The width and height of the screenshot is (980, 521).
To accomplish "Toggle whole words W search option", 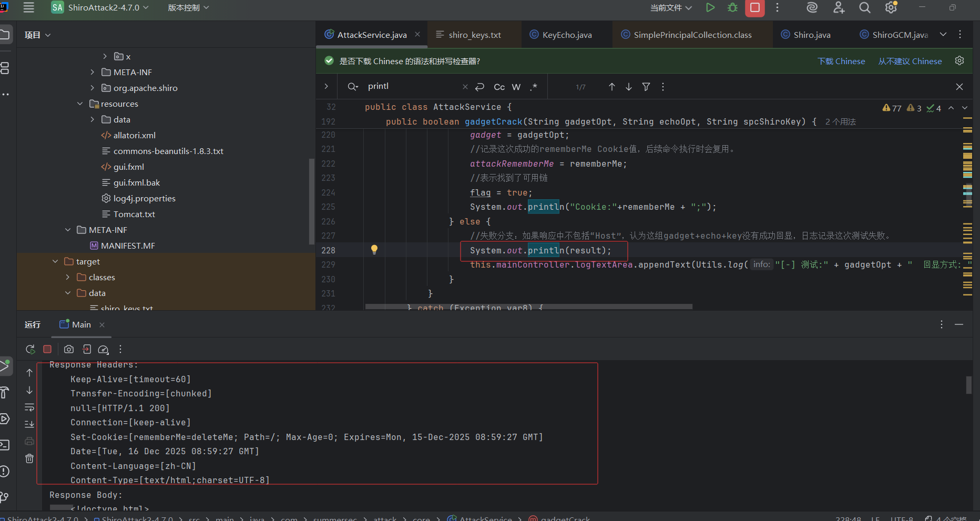I will point(516,87).
